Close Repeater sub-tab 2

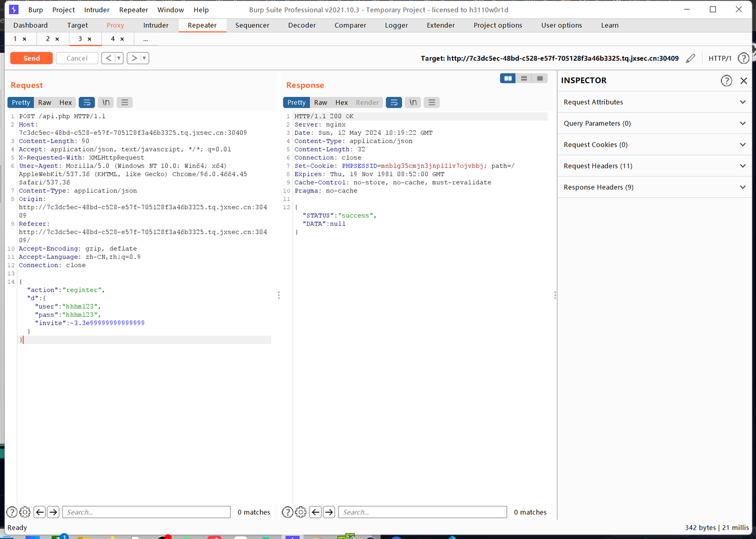tap(57, 39)
